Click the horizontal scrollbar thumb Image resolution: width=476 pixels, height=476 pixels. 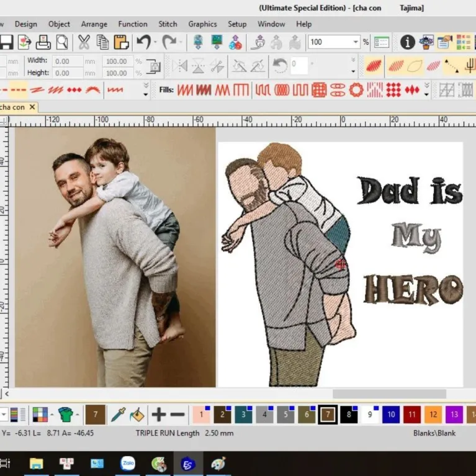(390, 393)
